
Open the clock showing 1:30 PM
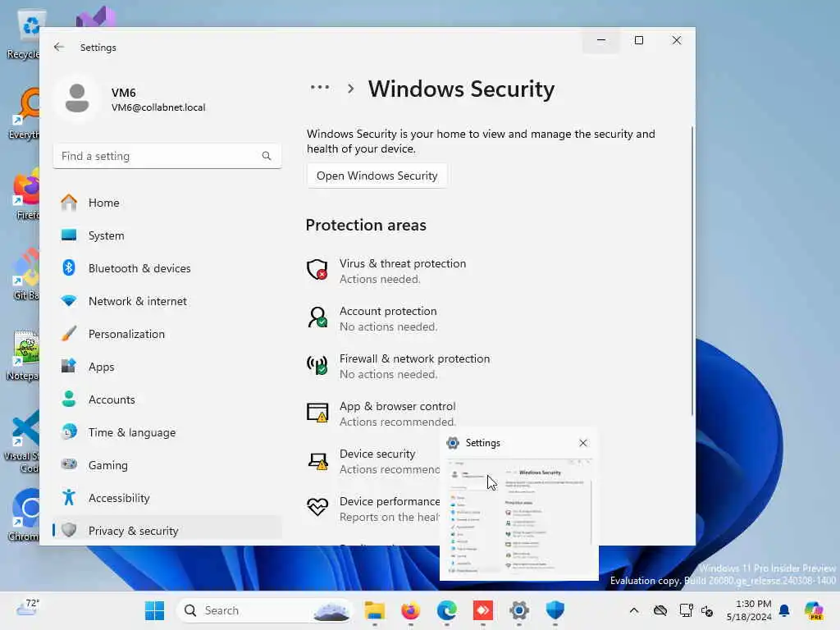click(749, 610)
